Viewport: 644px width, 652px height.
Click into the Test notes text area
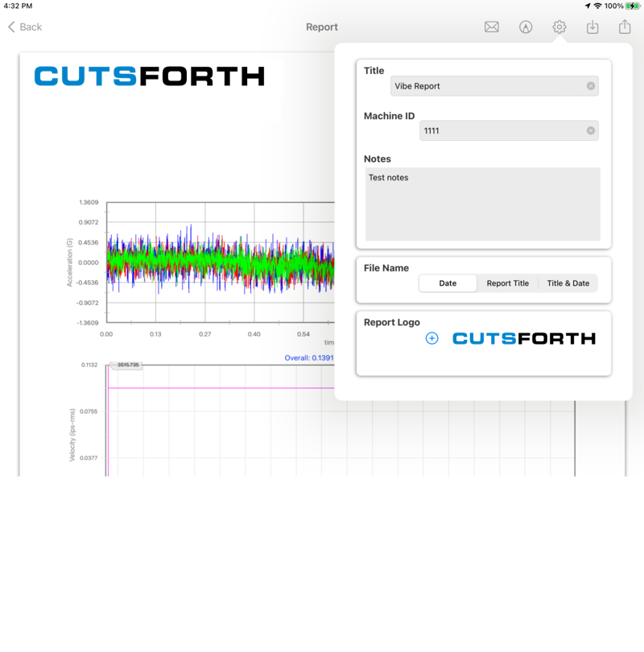(x=483, y=204)
